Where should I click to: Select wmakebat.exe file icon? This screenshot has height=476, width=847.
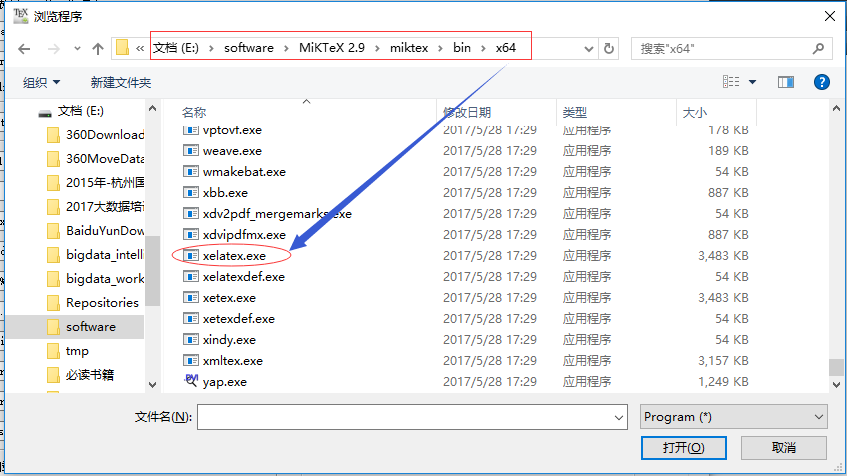(191, 171)
